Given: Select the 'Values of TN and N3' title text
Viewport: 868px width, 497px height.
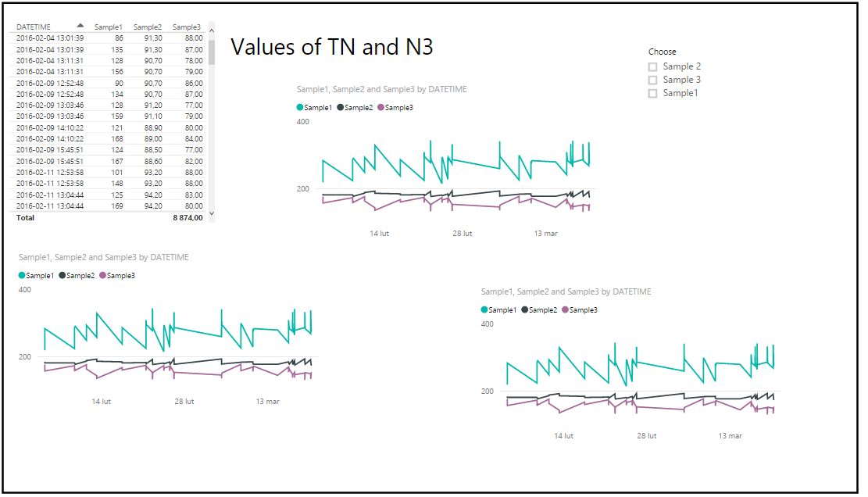Looking at the screenshot, I should point(331,47).
